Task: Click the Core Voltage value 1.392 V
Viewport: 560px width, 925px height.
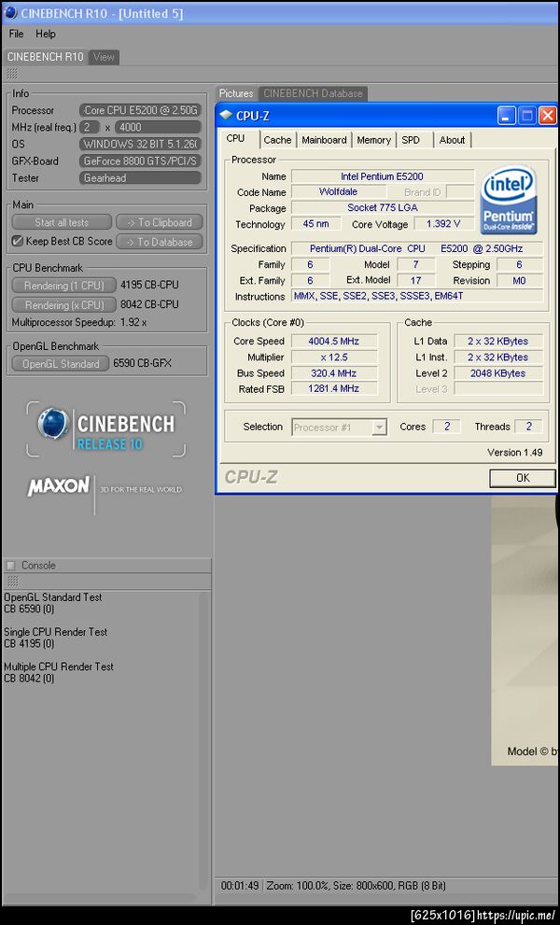Action: coord(443,224)
